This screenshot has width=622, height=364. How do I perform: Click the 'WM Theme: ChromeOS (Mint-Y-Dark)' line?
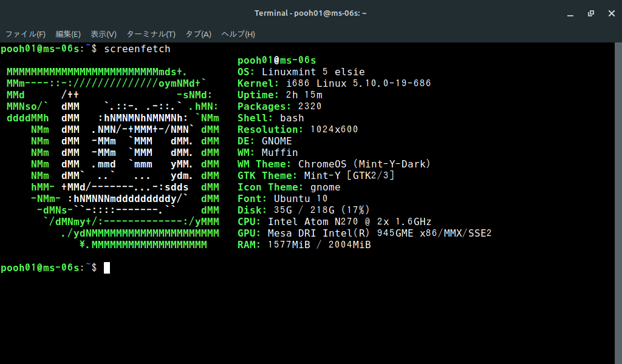(x=334, y=164)
